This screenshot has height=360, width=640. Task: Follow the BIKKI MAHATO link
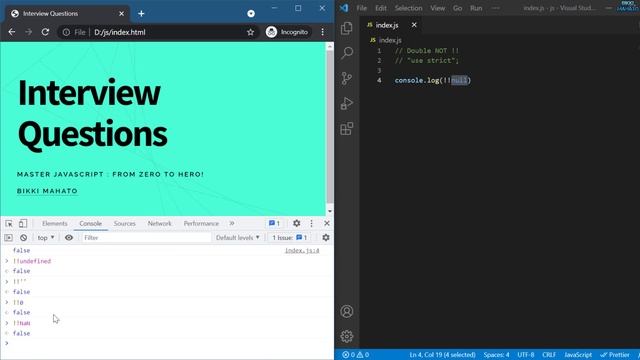47,191
